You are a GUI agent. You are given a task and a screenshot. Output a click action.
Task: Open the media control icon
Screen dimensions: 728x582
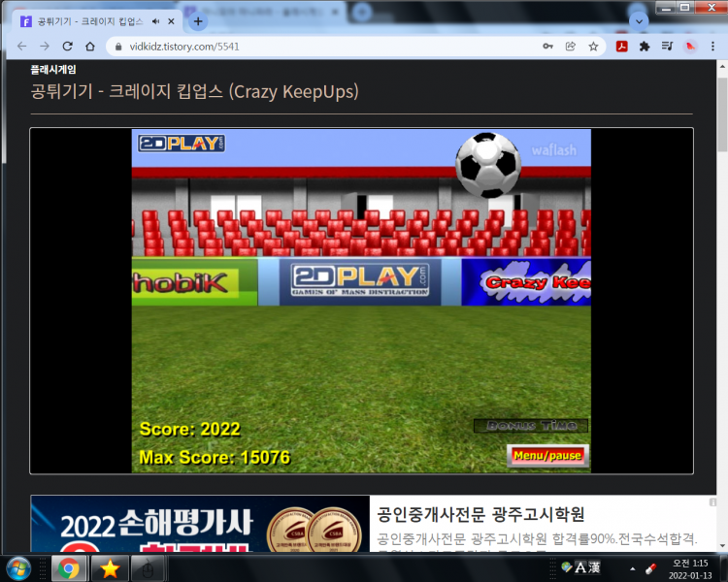[x=667, y=46]
